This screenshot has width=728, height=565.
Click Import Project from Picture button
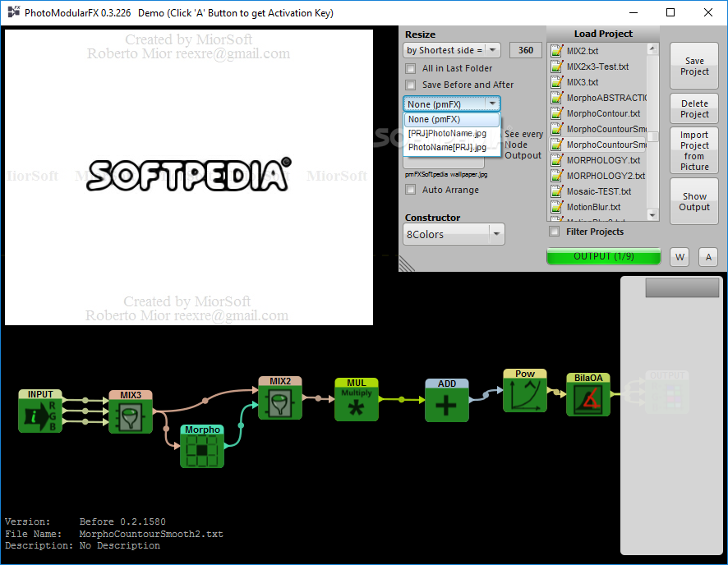694,150
